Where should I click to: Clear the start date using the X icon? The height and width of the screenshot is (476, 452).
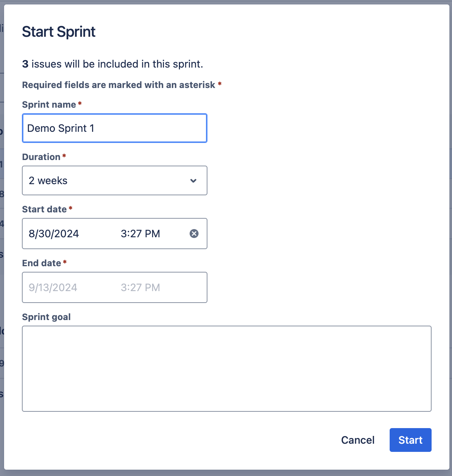[x=194, y=234]
